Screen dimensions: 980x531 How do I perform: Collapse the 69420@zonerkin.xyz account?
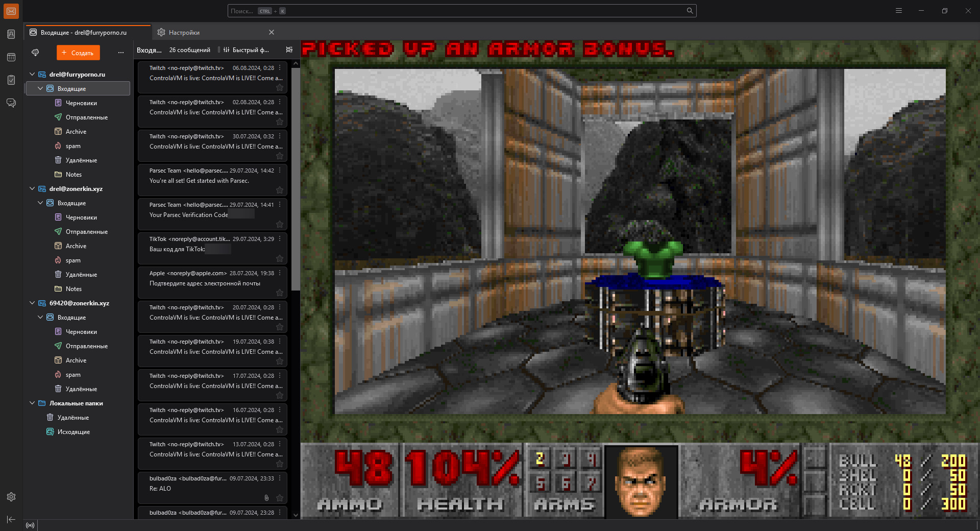coord(32,303)
